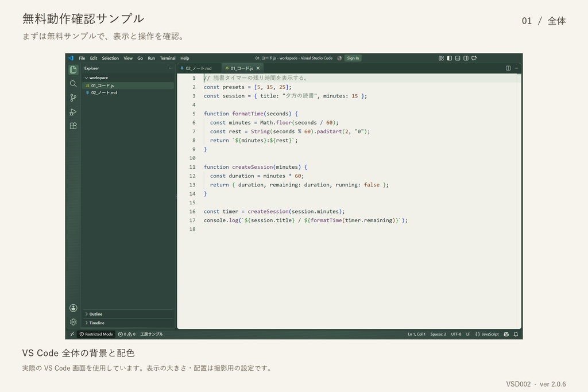Change indentation via Spaces: 2
The width and height of the screenshot is (588, 392).
click(438, 334)
